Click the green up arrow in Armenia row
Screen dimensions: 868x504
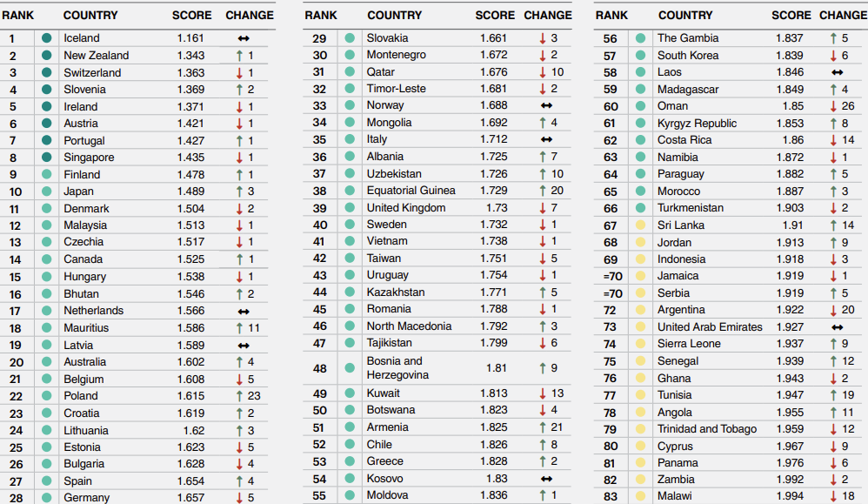point(543,427)
